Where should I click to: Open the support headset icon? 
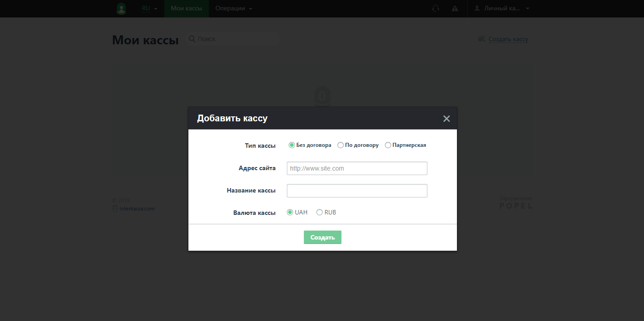point(435,9)
